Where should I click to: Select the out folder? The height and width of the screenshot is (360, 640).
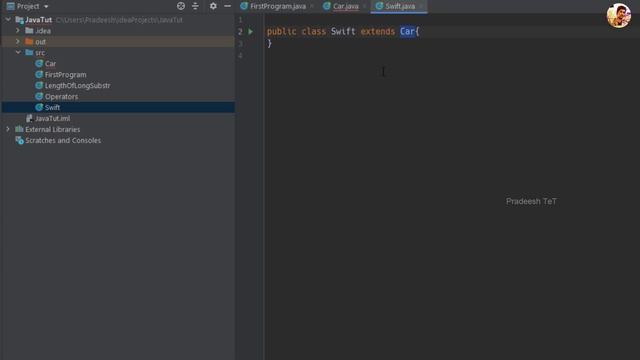tap(40, 42)
